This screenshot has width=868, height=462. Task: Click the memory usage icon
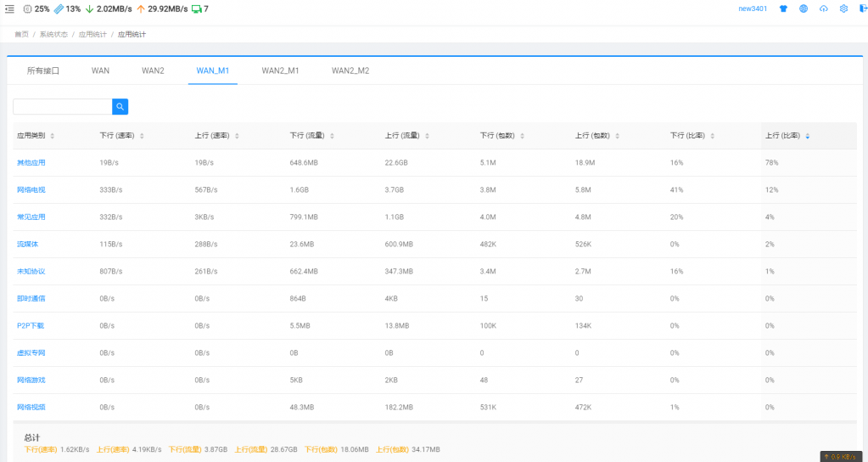click(x=59, y=8)
